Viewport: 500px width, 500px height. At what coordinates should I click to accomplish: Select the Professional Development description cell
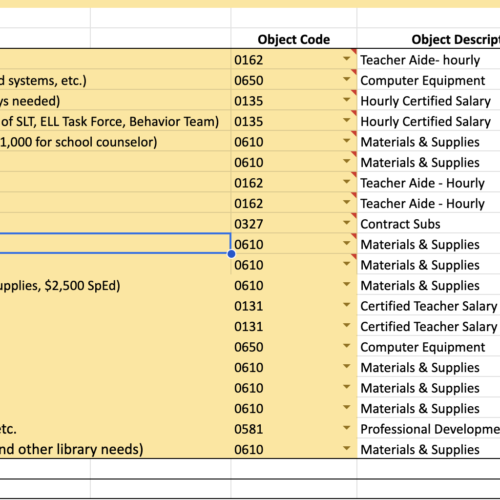click(429, 429)
